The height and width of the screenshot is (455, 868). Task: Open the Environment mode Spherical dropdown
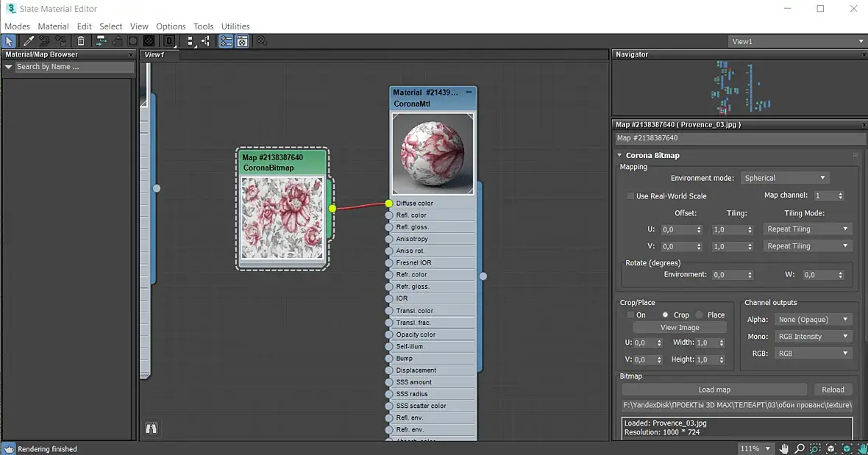tap(785, 178)
